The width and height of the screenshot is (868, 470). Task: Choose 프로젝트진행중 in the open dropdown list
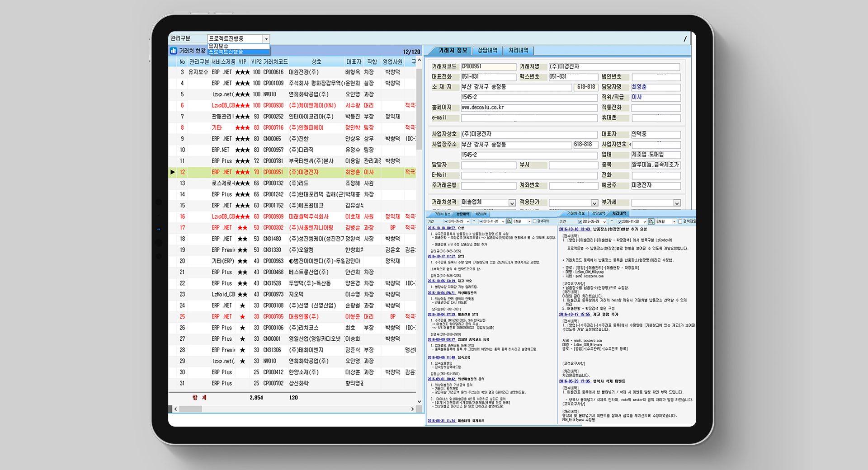click(238, 52)
